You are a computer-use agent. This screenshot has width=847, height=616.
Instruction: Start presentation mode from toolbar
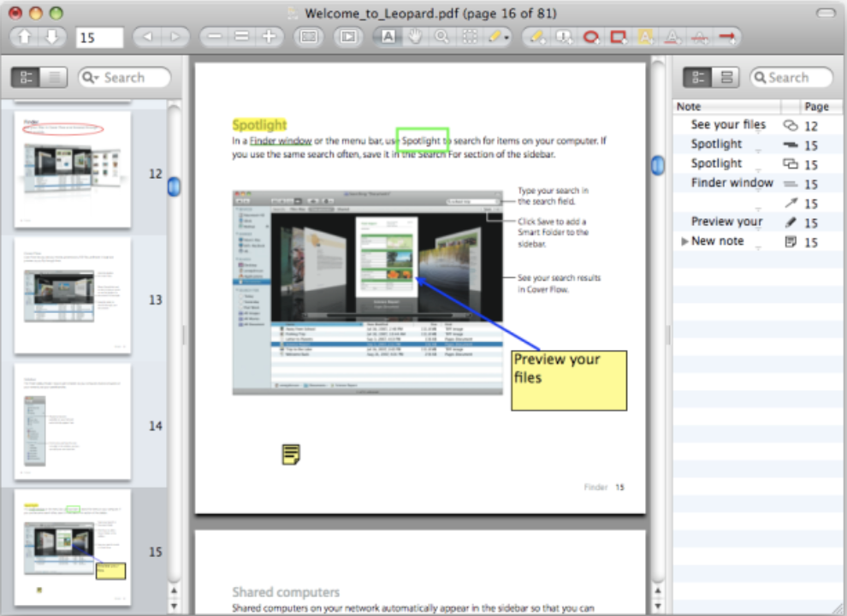348,37
